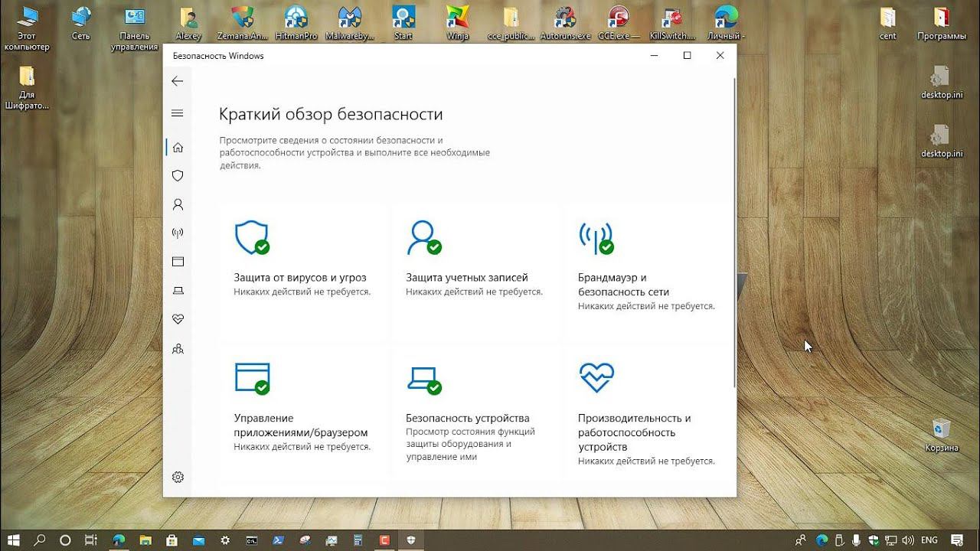The image size is (980, 551).
Task: Open the red C app on taskbar
Action: tap(385, 540)
